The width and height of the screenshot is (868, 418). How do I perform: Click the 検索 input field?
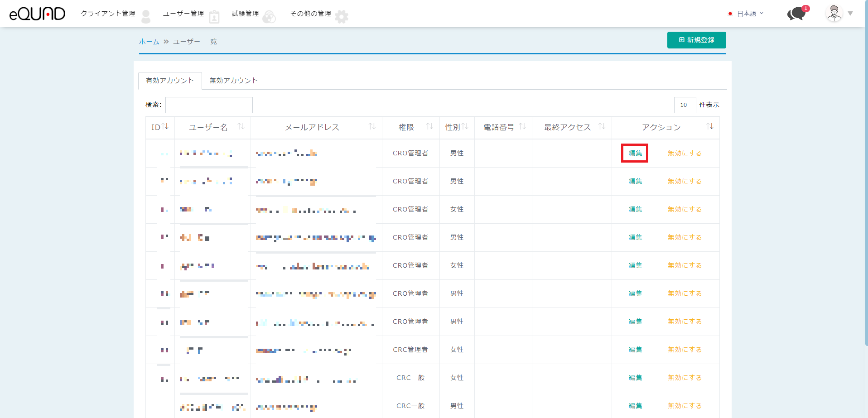point(209,105)
